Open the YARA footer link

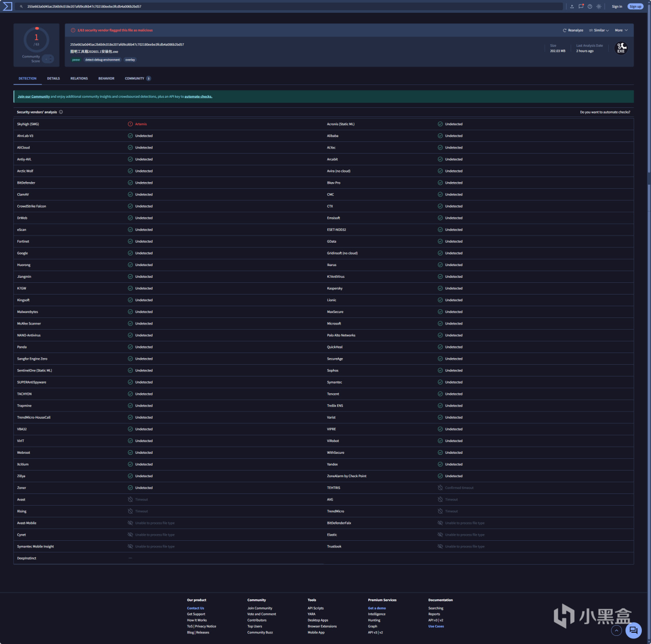coord(311,614)
